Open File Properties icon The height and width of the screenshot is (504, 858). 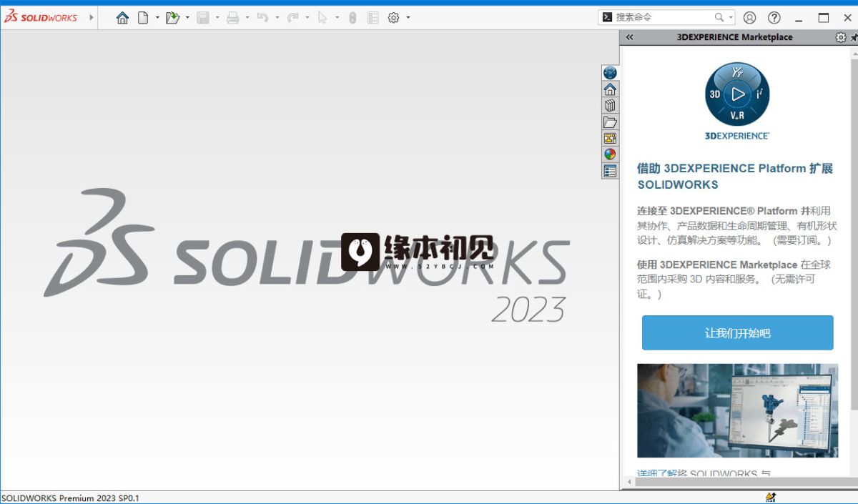coord(373,18)
